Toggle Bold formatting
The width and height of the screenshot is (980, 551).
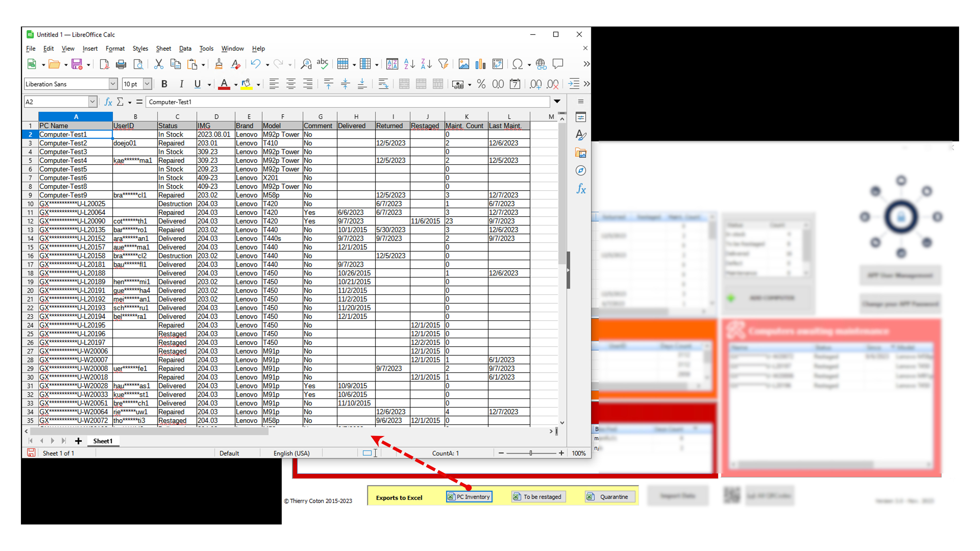point(164,84)
